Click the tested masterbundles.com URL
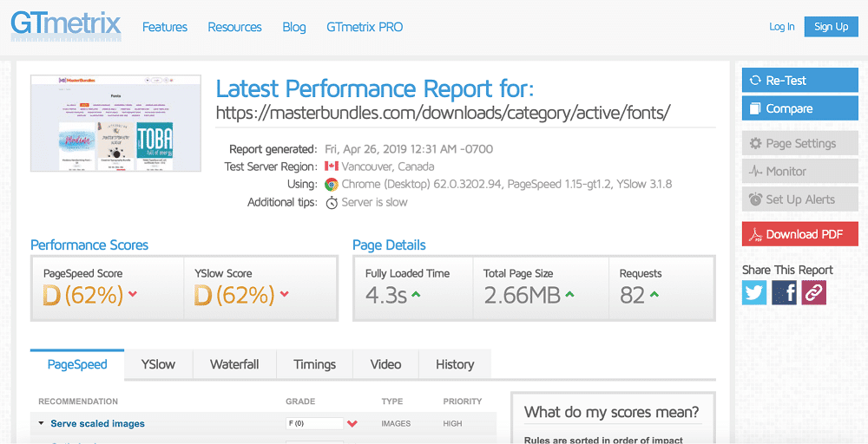Viewport: 868px width, 444px height. pyautogui.click(x=443, y=113)
